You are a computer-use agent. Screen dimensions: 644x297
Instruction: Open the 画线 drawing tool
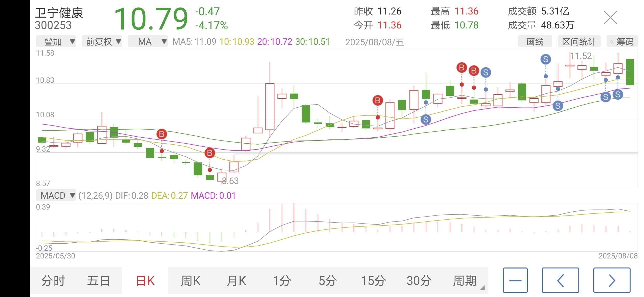tap(535, 41)
